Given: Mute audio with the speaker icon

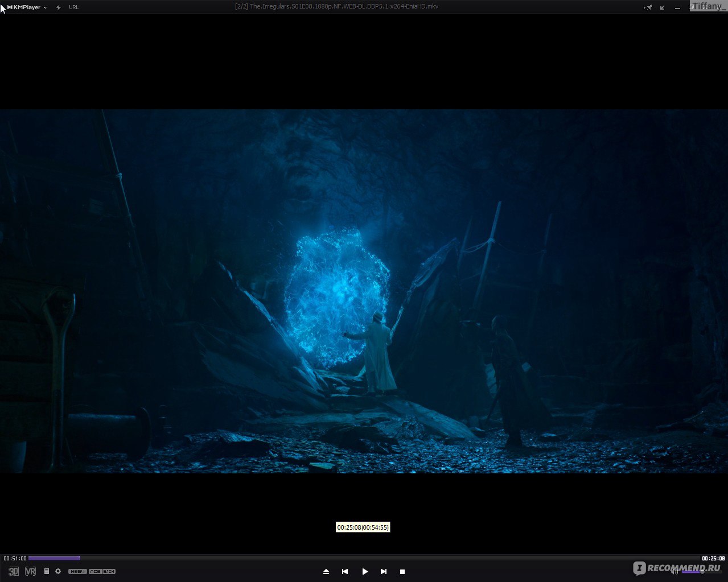Looking at the screenshot, I should click(x=674, y=571).
